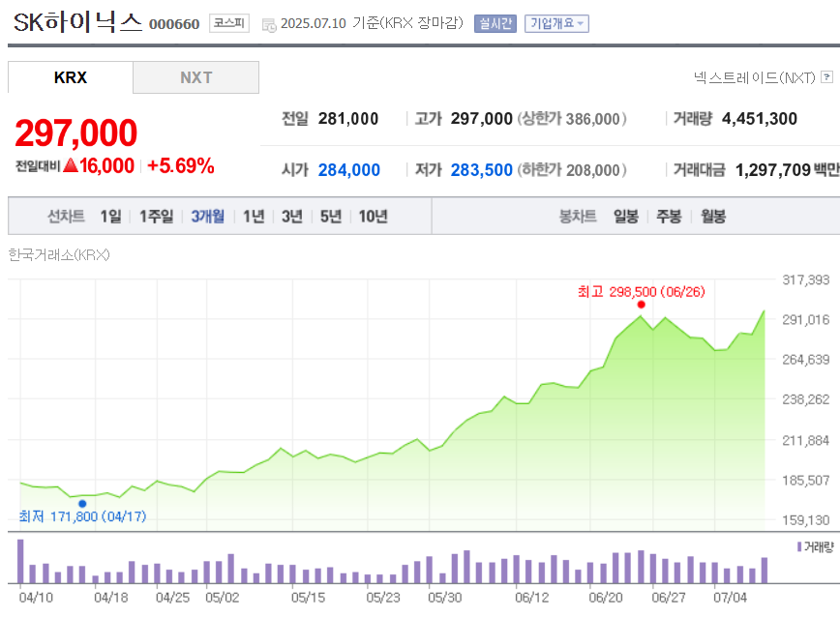Viewport: 840px width, 617px height.
Task: Click the red up-triangle price change icon
Action: [x=70, y=166]
